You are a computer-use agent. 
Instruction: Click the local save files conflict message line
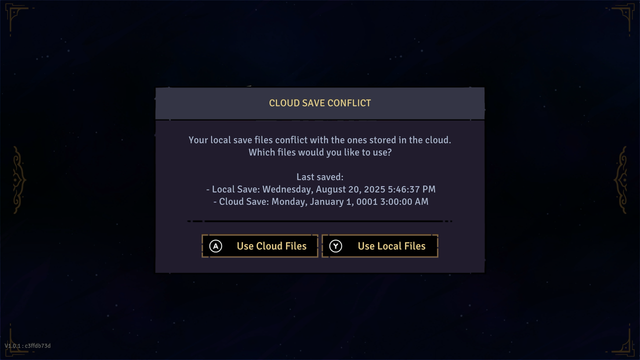click(320, 140)
